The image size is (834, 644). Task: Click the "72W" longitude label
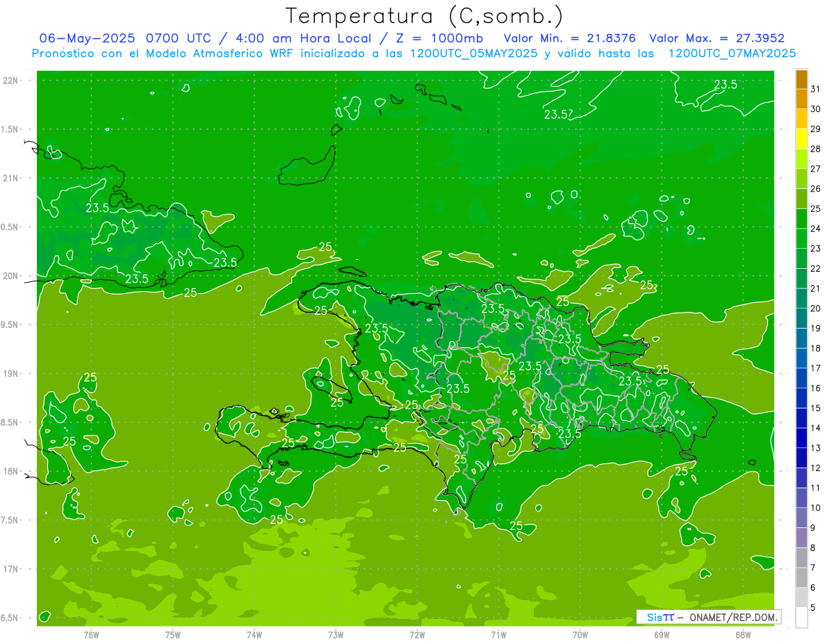pos(417,634)
